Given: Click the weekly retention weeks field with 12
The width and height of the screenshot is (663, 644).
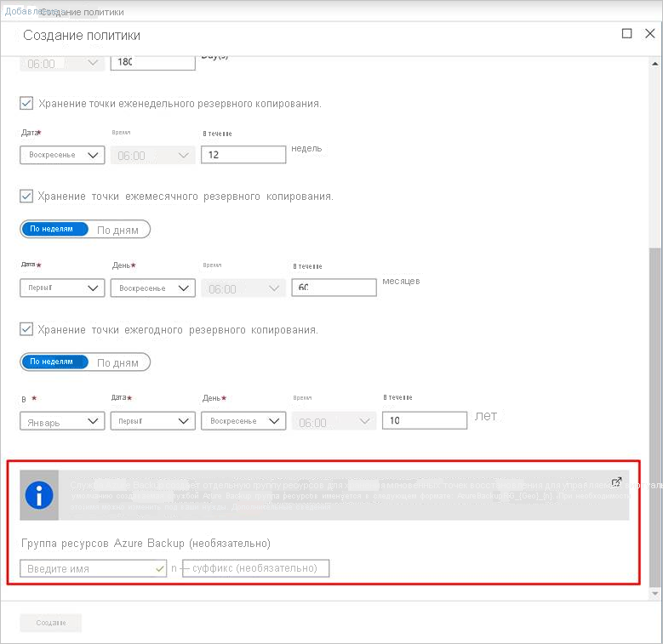Looking at the screenshot, I should (243, 155).
